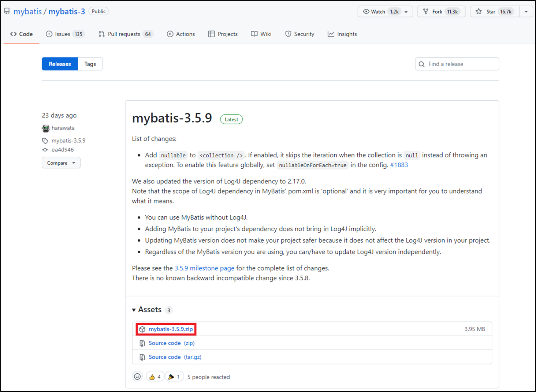Click the '23 days ago' release date
The height and width of the screenshot is (392, 536).
[x=59, y=115]
